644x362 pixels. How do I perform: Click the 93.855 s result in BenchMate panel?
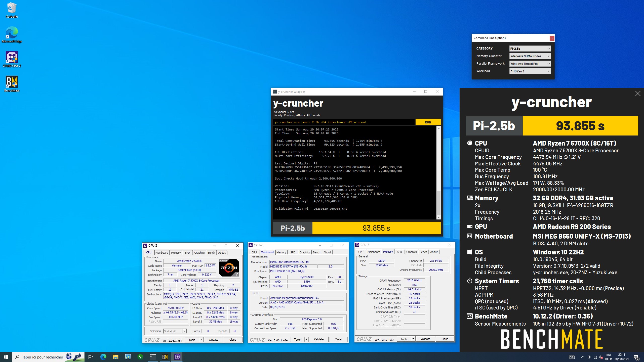580,126
